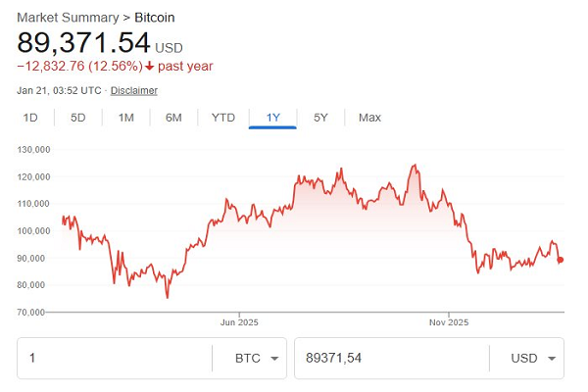Open the BTC currency dropdown
The width and height of the screenshot is (588, 392).
[x=260, y=359]
